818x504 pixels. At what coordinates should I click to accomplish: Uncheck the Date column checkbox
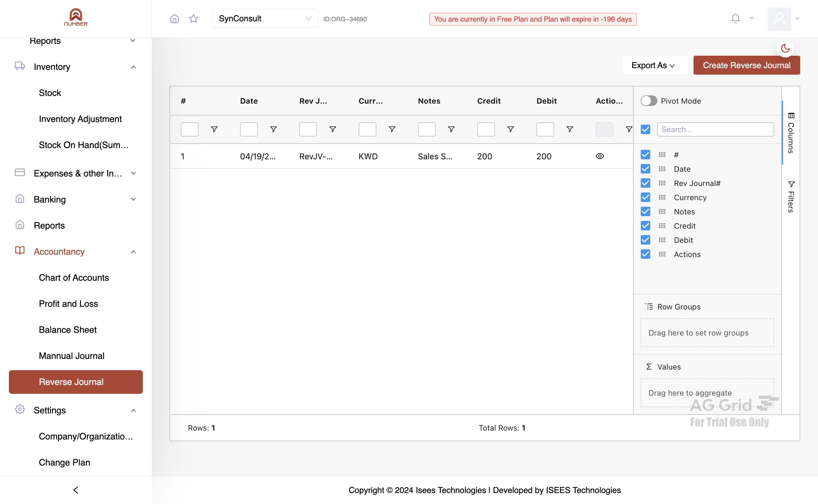point(646,169)
